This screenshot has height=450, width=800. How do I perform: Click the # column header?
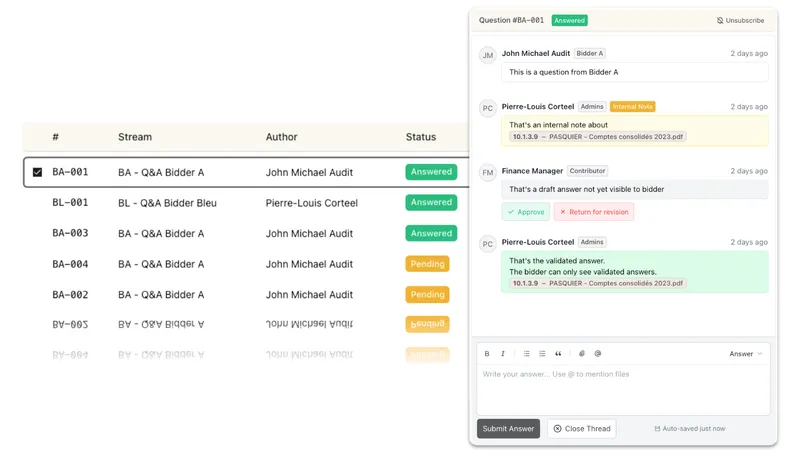pos(55,137)
